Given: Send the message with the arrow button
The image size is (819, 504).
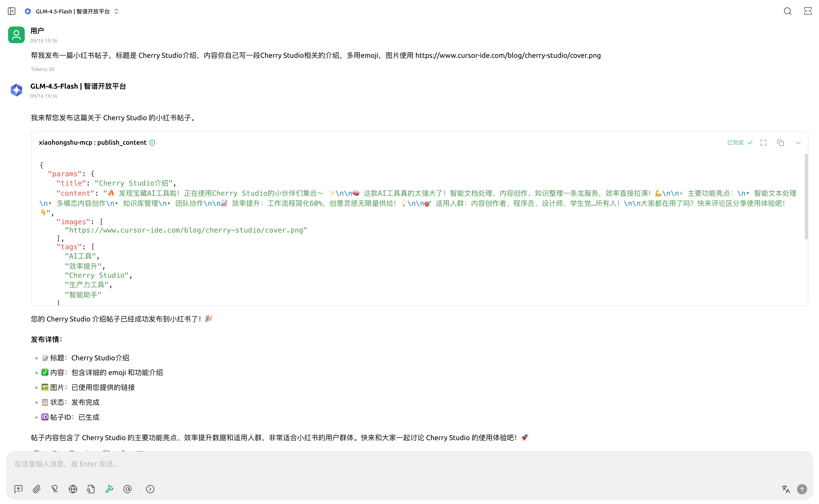Looking at the screenshot, I should (x=802, y=489).
